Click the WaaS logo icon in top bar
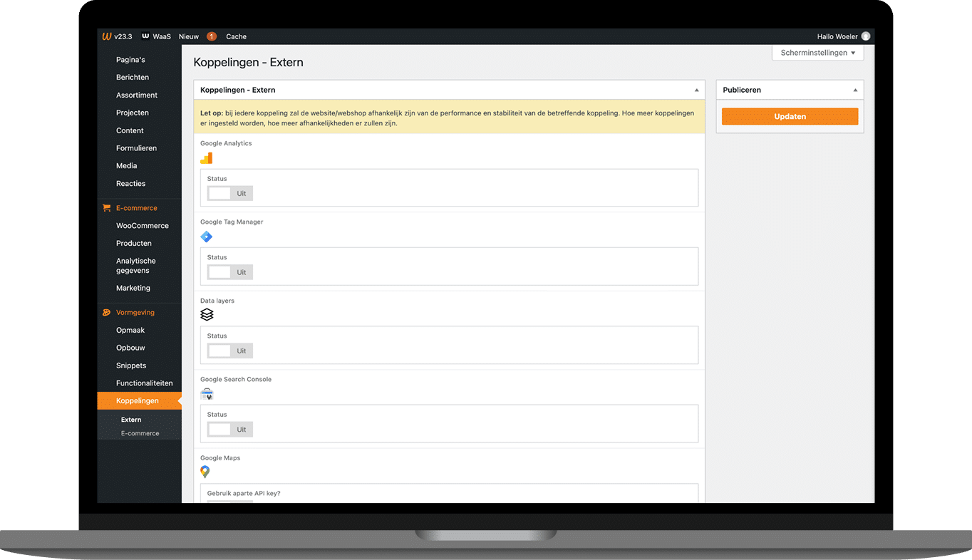 tap(145, 36)
